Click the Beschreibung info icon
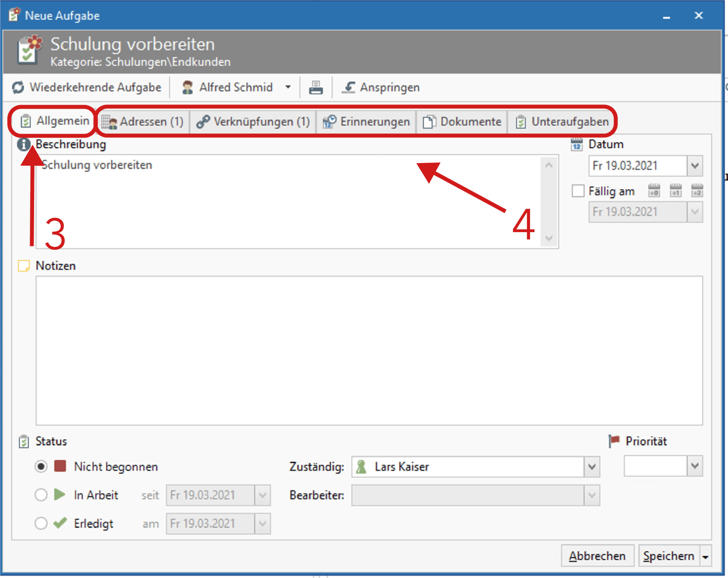Screen dimensions: 728x578 click(x=24, y=144)
